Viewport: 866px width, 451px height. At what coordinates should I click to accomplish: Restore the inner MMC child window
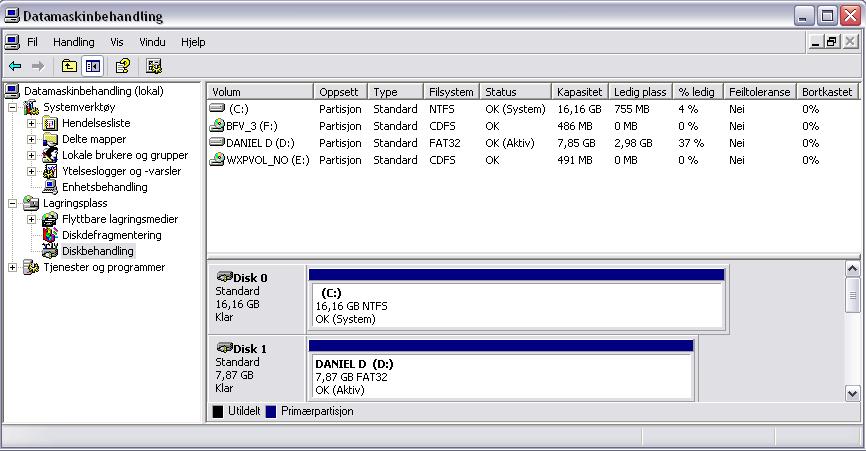click(832, 41)
